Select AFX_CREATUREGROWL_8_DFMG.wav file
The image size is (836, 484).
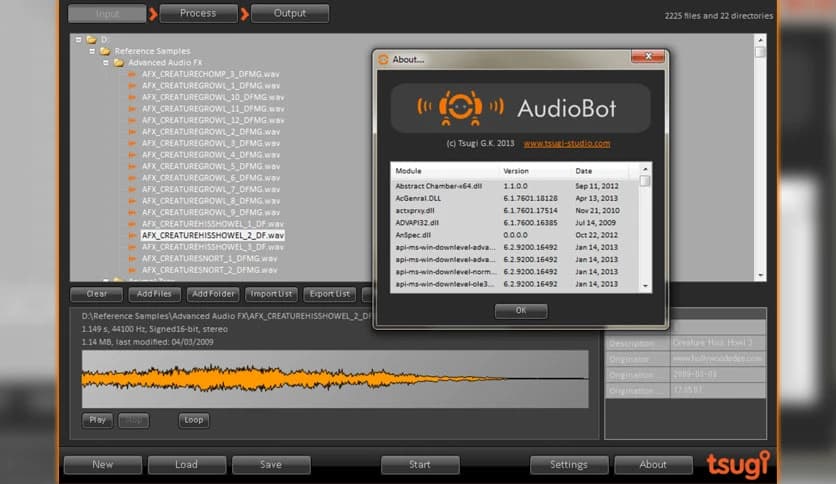[x=211, y=201]
